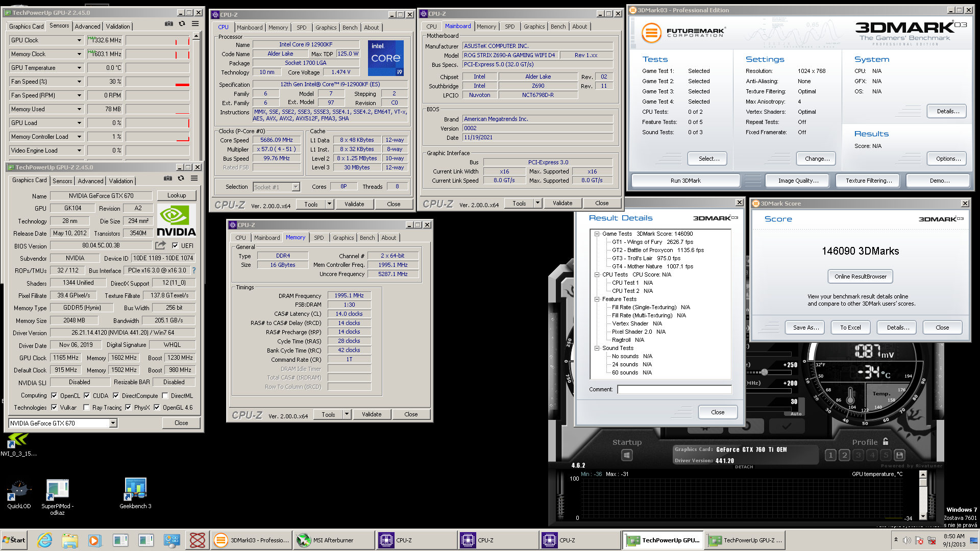
Task: Click refresh icon in lower GPU-Z window
Action: [x=181, y=179]
